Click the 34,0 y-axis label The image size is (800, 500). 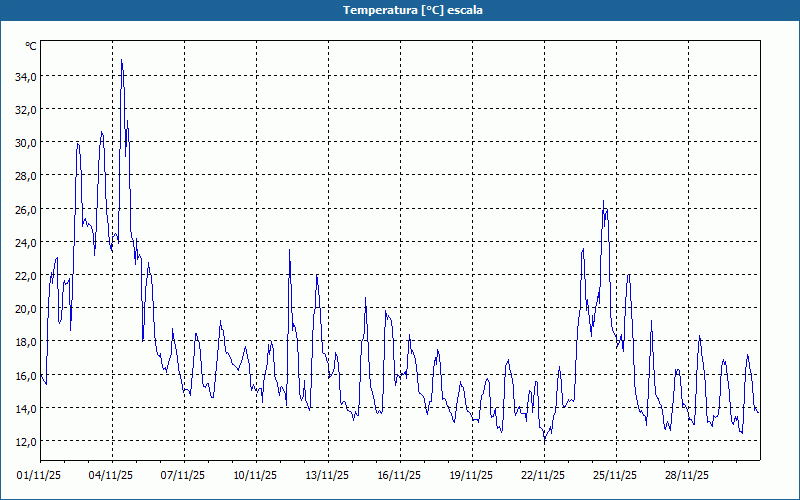click(x=25, y=76)
